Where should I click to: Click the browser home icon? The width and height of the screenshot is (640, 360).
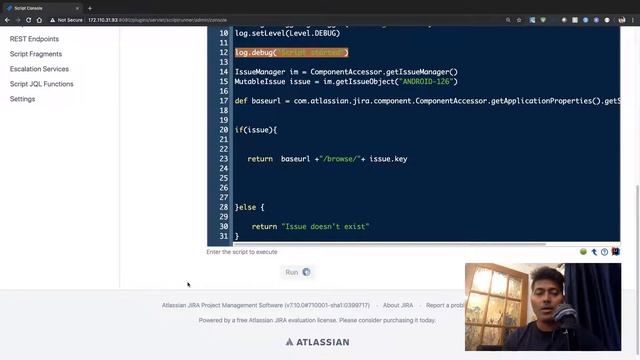(x=39, y=20)
